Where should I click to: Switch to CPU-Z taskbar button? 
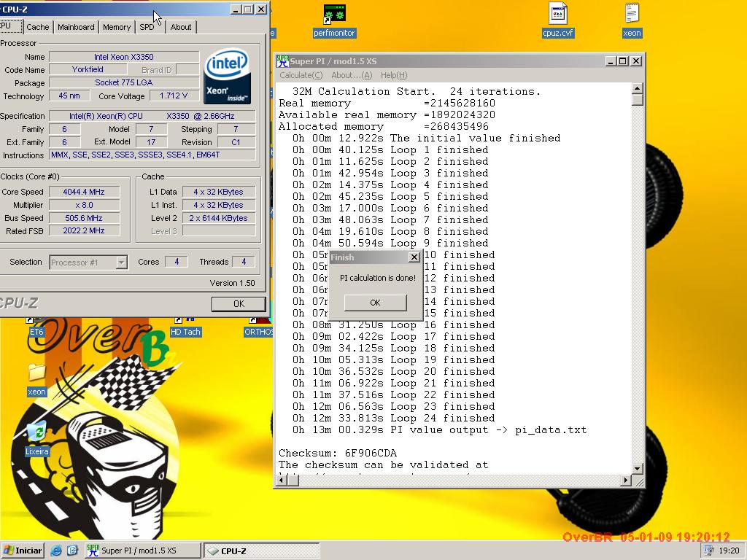pos(262,551)
